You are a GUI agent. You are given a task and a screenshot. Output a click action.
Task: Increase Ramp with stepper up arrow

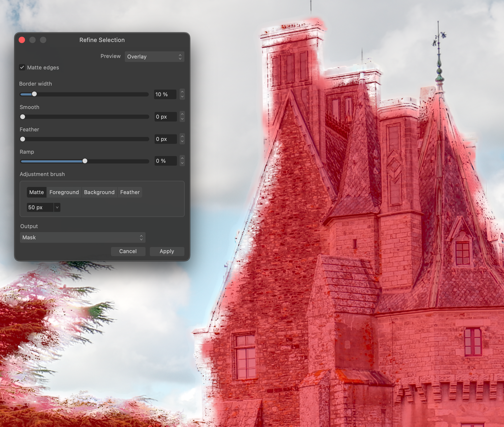click(x=182, y=158)
